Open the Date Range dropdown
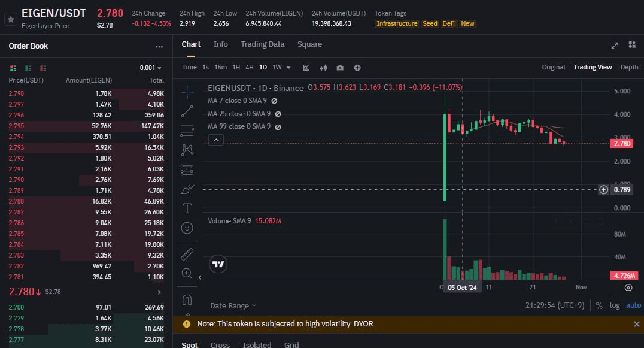 233,306
